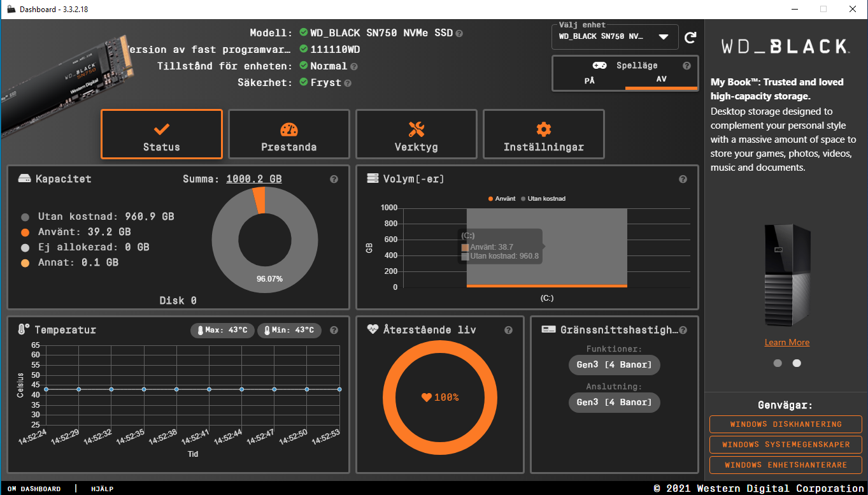This screenshot has width=868, height=495.
Task: Click the WD_BLACK logo in side panel
Action: coord(785,46)
